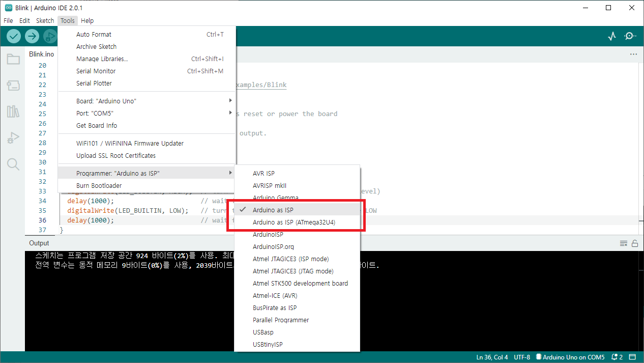
Task: Expand Programmer: "Arduino as ISP" submenu
Action: (x=147, y=174)
